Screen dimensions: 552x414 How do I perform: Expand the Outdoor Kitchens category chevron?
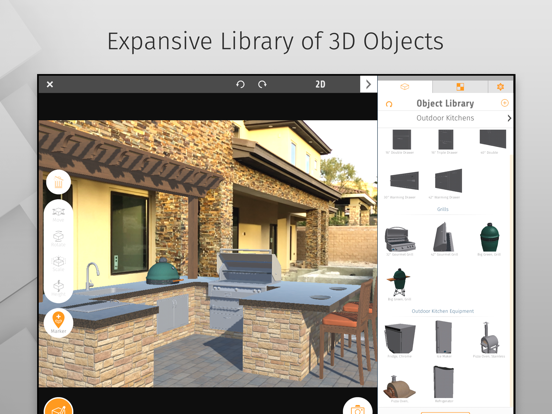pos(509,118)
